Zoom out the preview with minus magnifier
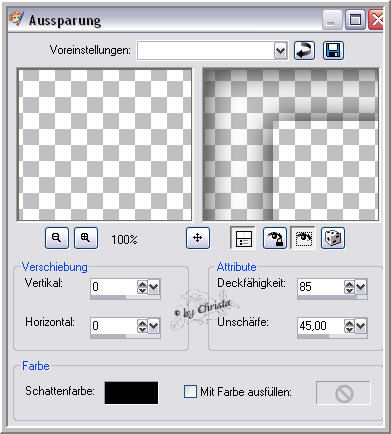The image size is (391, 434). pyautogui.click(x=57, y=238)
